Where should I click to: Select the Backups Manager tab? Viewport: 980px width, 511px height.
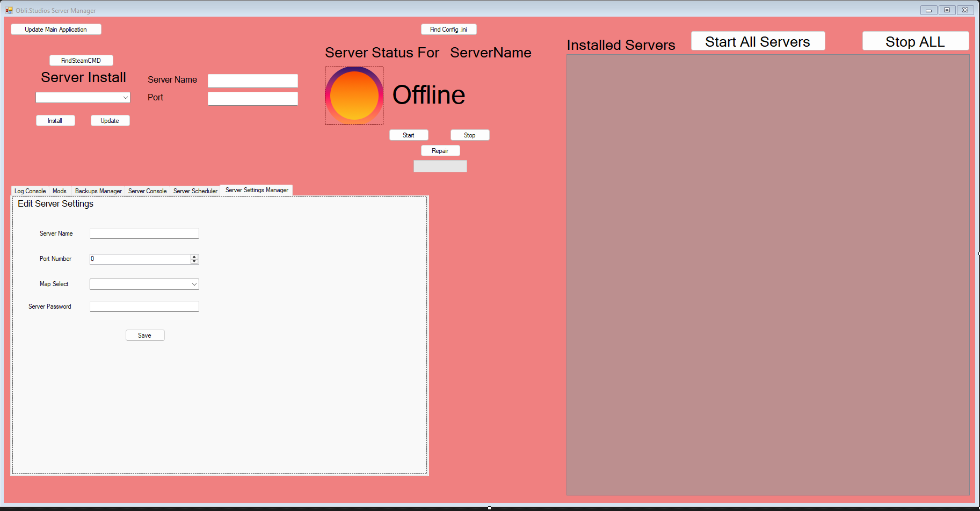click(x=98, y=191)
